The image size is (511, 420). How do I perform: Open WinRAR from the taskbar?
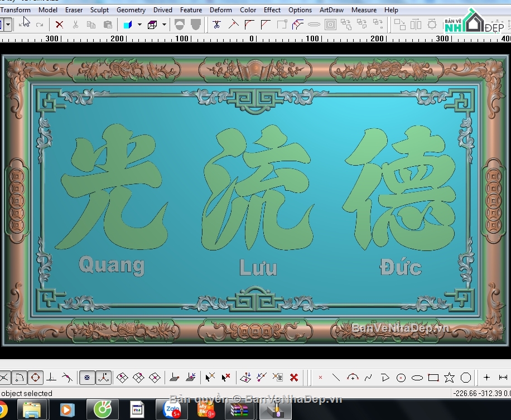coord(239,410)
